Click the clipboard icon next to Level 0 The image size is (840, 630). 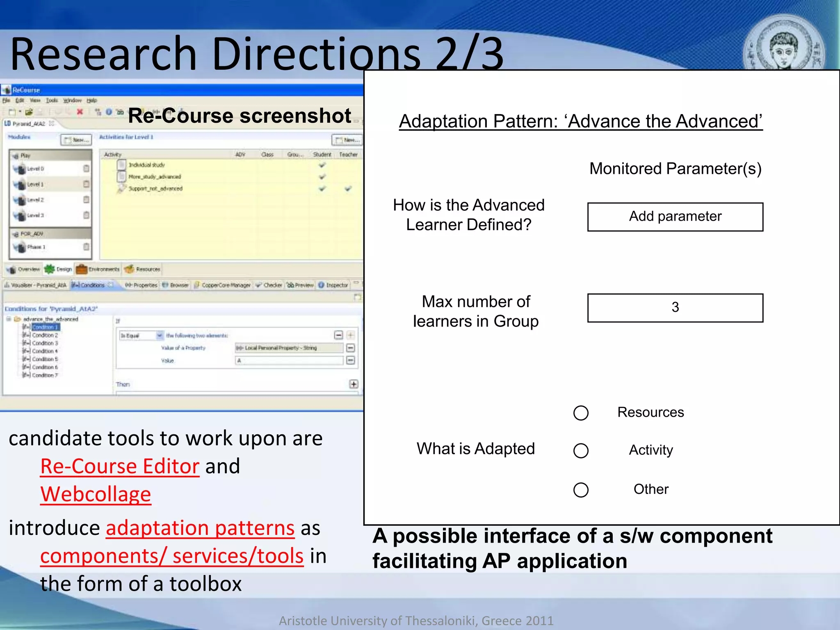pos(86,168)
